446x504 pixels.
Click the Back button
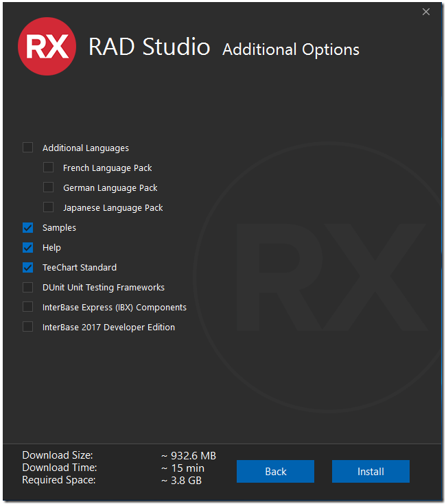pyautogui.click(x=275, y=471)
